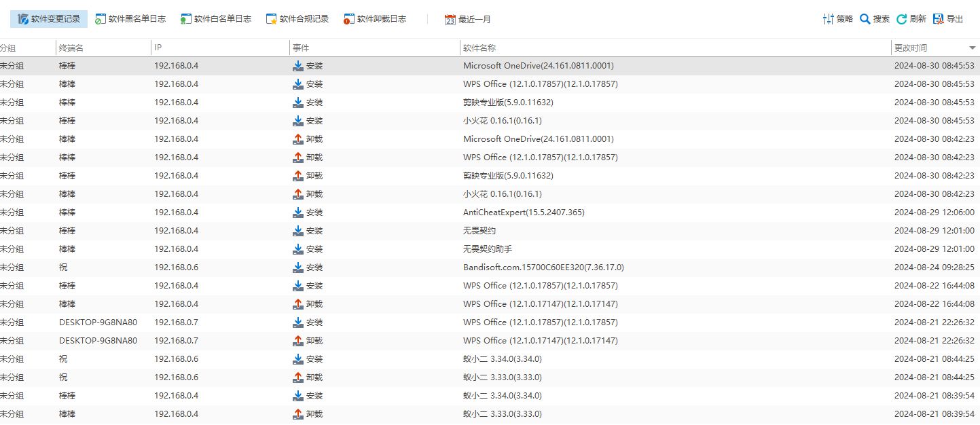Click the 2024-08-21 22:26:32 time in WPS 12.1.0.17147 row
This screenshot has height=425, width=980.
(934, 341)
